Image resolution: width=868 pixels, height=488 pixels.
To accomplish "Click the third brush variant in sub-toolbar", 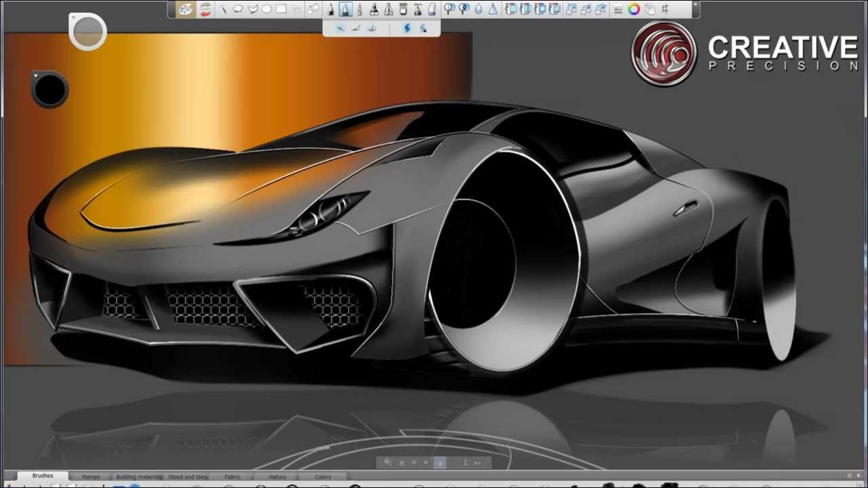I will 372,28.
